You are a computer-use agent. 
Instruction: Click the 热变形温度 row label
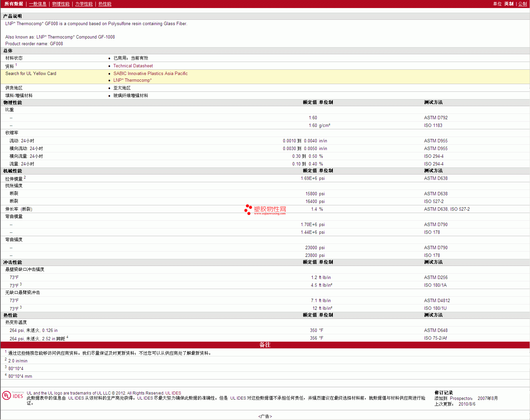[x=16, y=323]
